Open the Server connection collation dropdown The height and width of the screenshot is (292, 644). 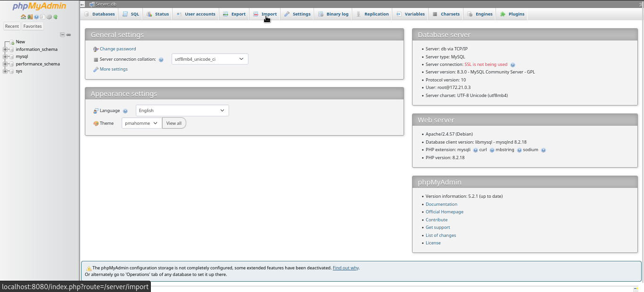(x=210, y=59)
